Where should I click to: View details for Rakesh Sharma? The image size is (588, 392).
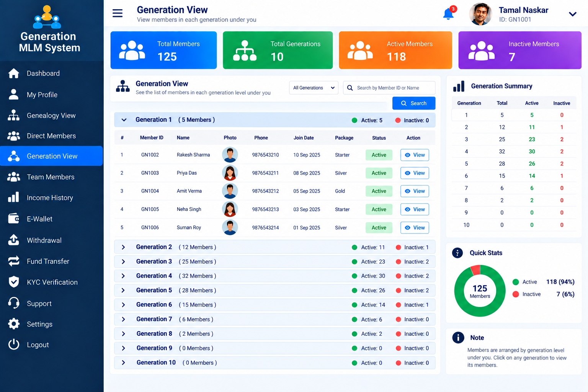[415, 155]
